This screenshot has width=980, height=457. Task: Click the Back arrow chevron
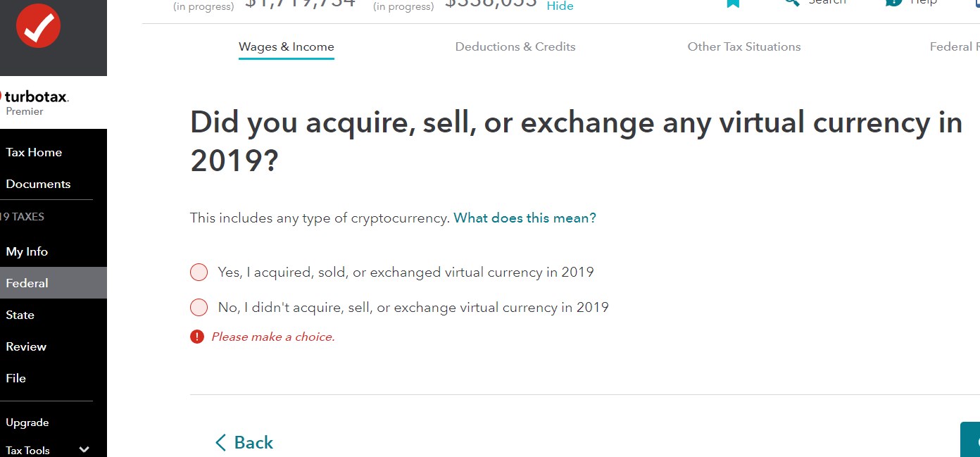pyautogui.click(x=221, y=442)
